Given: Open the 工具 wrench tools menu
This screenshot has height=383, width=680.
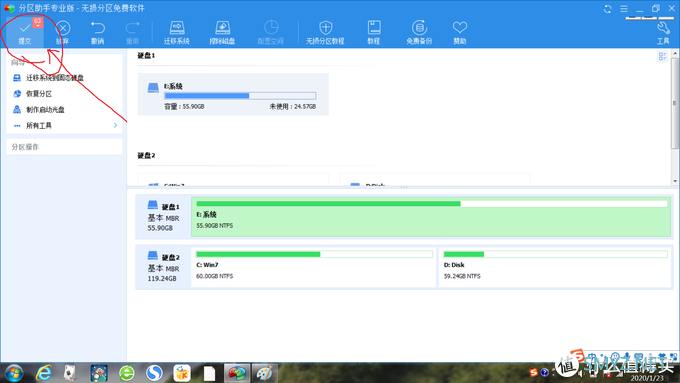Looking at the screenshot, I should (x=663, y=33).
